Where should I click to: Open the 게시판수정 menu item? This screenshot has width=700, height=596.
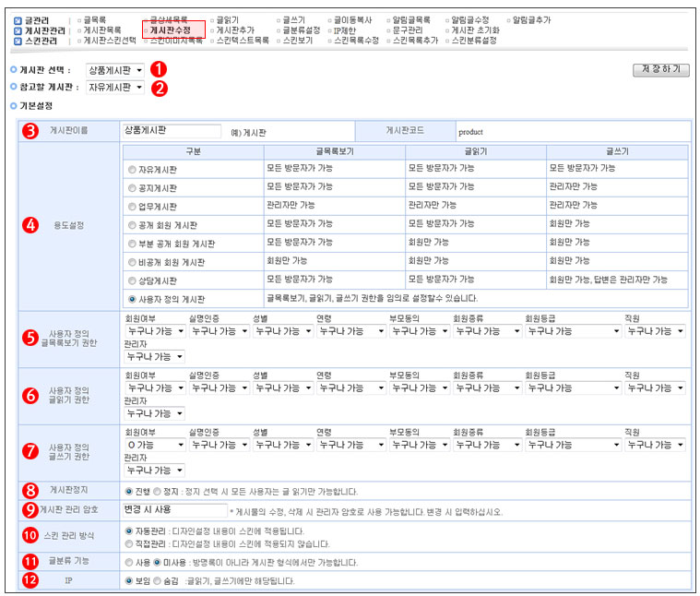click(x=171, y=30)
